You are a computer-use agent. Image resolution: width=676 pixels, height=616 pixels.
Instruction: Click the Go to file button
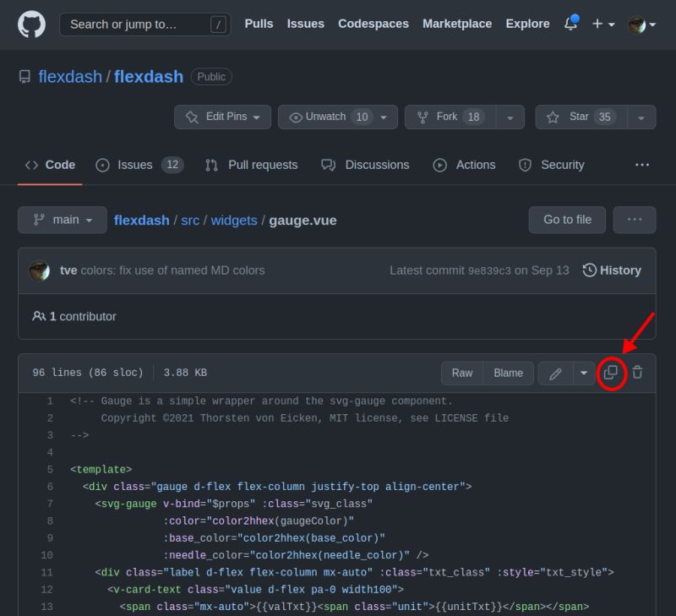tap(567, 220)
